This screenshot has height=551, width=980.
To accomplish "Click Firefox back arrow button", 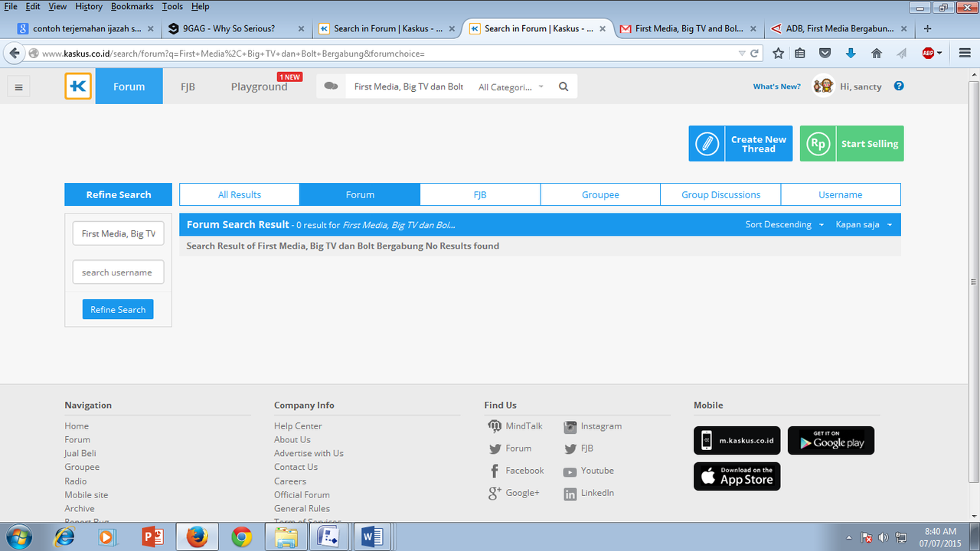I will pyautogui.click(x=13, y=54).
